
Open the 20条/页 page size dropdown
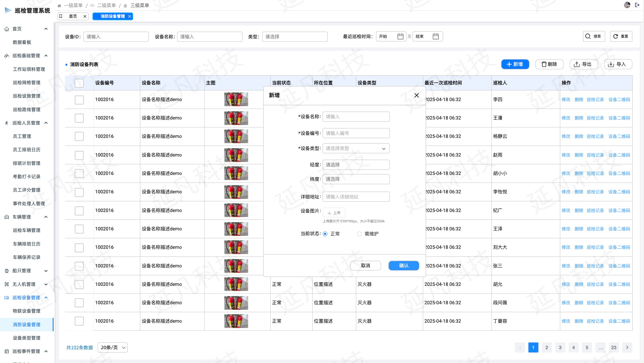[x=113, y=347]
